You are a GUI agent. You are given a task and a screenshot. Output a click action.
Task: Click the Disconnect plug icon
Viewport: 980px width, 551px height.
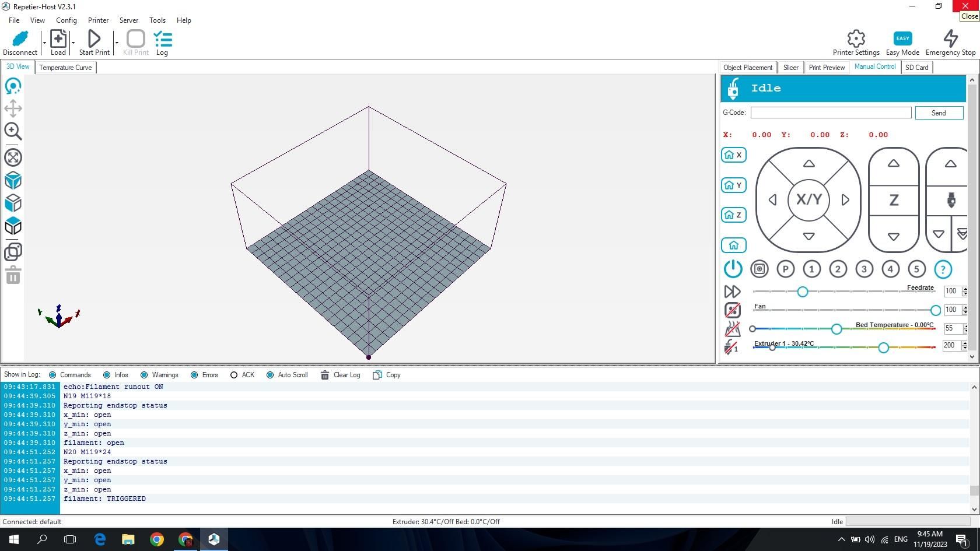(x=20, y=38)
